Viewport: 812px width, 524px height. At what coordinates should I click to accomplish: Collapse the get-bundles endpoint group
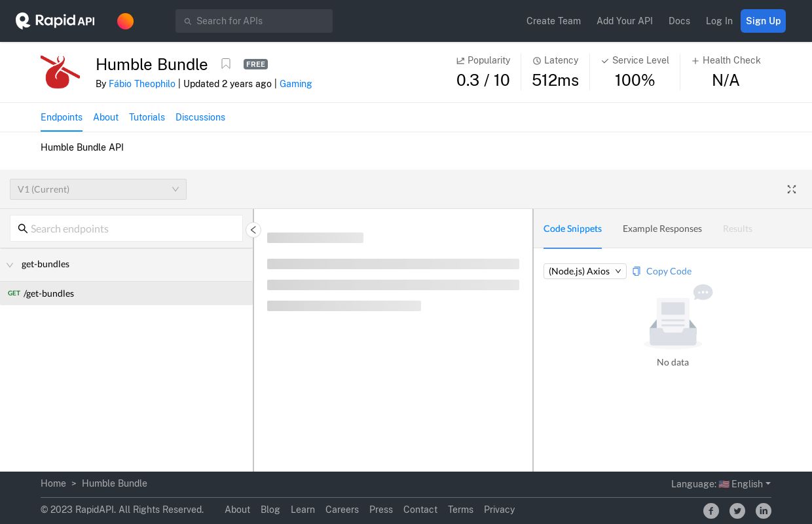coord(10,265)
